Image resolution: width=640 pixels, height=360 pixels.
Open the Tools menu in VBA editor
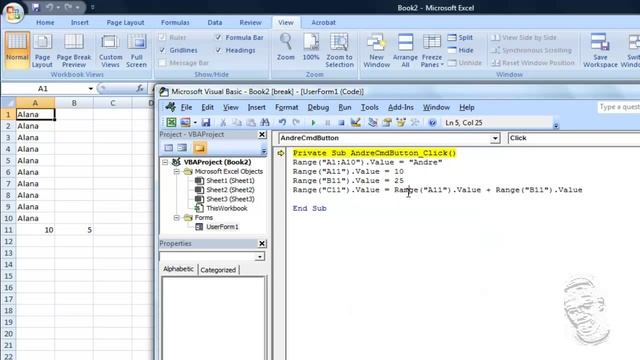point(369,107)
